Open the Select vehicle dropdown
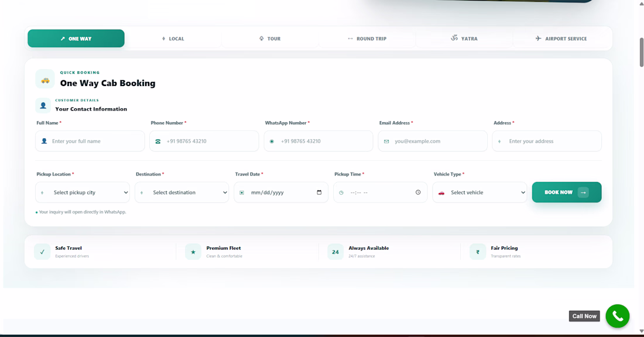The height and width of the screenshot is (337, 644). pos(479,192)
